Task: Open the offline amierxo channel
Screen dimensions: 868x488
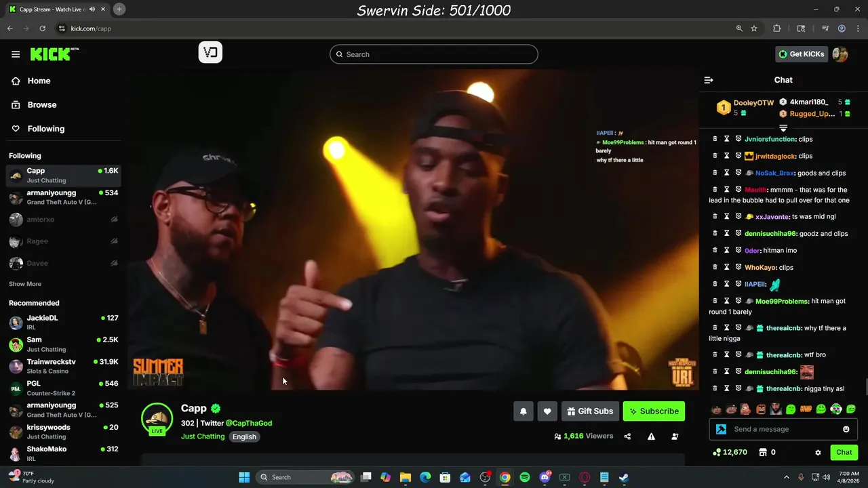Action: (x=63, y=220)
